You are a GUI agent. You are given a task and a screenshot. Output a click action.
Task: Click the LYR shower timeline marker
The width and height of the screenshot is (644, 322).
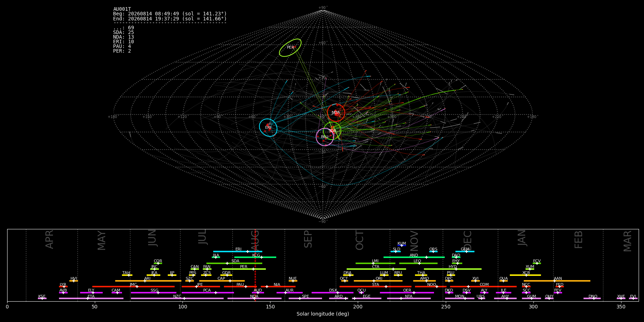(64, 287)
